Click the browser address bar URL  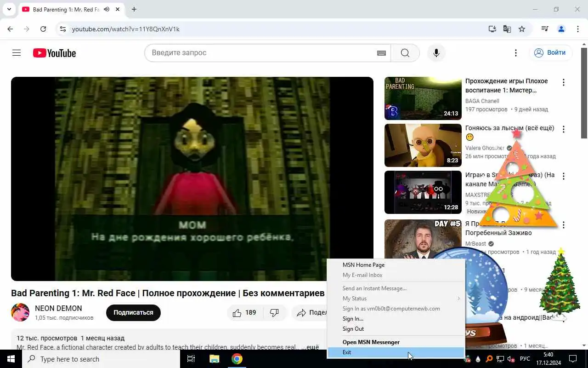126,29
